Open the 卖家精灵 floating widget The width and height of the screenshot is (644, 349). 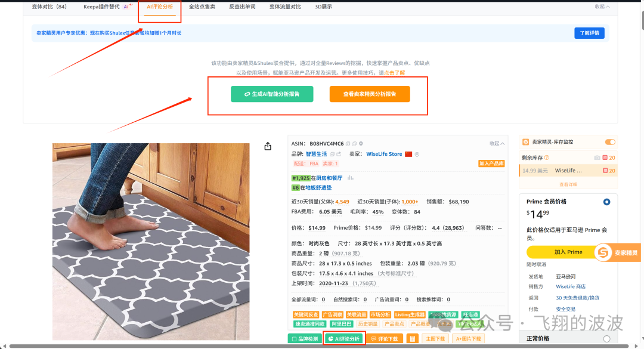pos(618,252)
